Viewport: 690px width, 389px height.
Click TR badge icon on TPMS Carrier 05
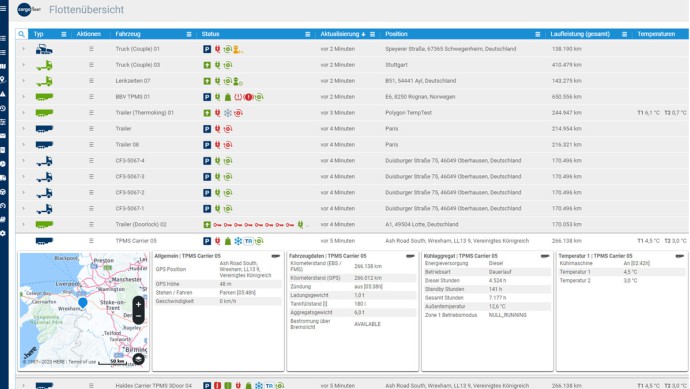(x=249, y=241)
